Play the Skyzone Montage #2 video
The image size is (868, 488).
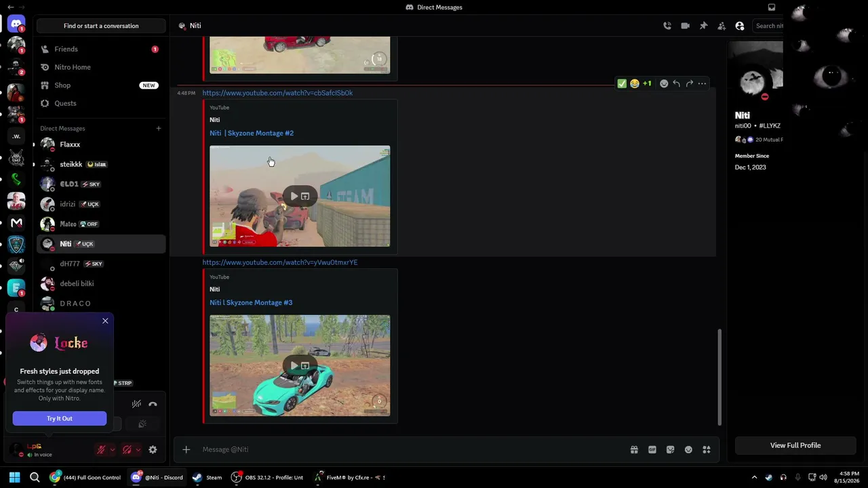(294, 197)
